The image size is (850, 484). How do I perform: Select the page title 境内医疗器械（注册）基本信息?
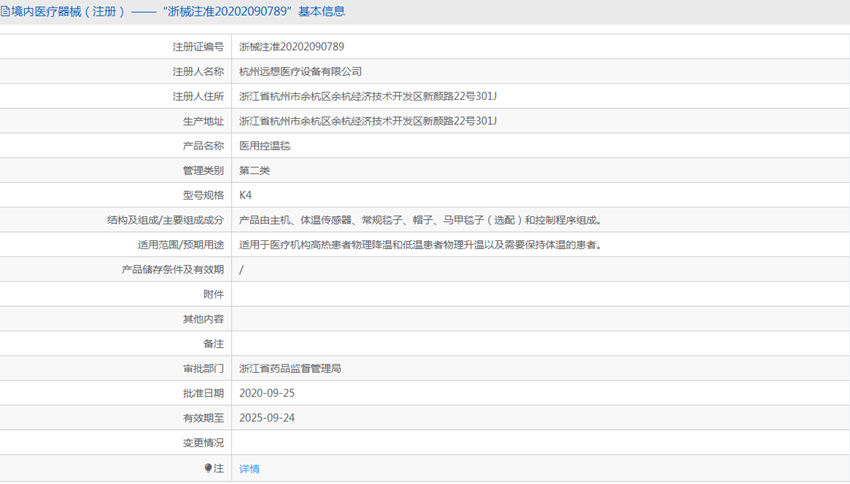pyautogui.click(x=173, y=11)
